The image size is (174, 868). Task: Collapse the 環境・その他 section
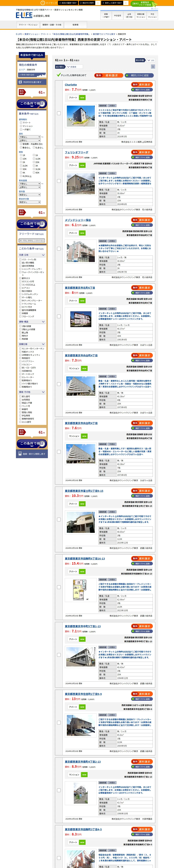tap(32, 392)
